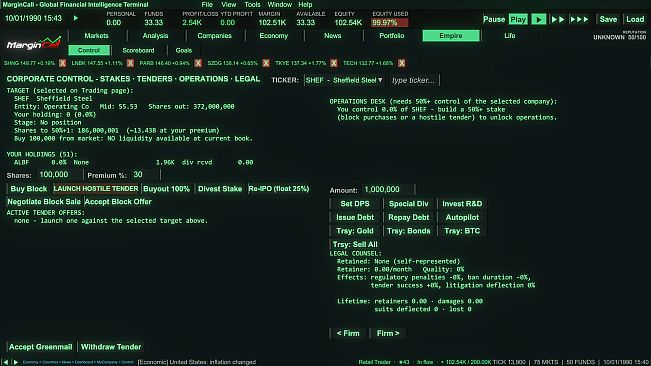Click the Equity Used 99.97% red indicator
651x366 pixels.
[389, 22]
